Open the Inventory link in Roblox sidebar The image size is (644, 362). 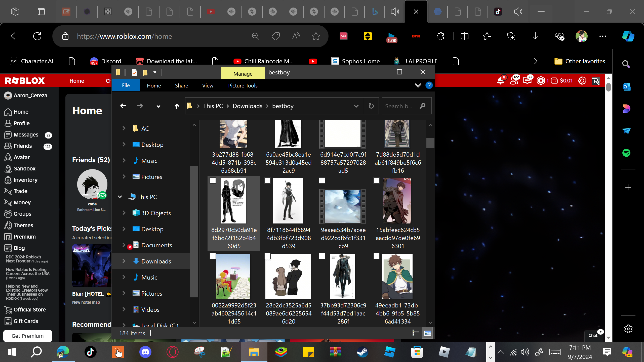25,180
